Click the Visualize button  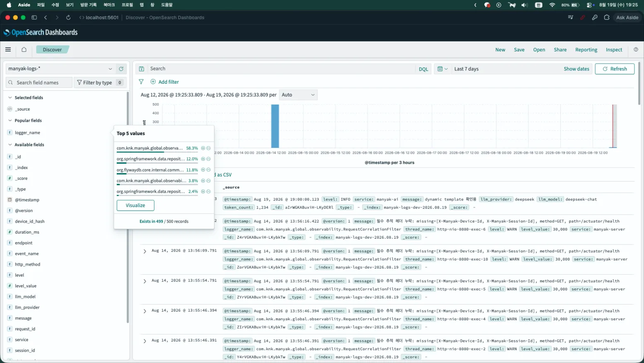135,206
